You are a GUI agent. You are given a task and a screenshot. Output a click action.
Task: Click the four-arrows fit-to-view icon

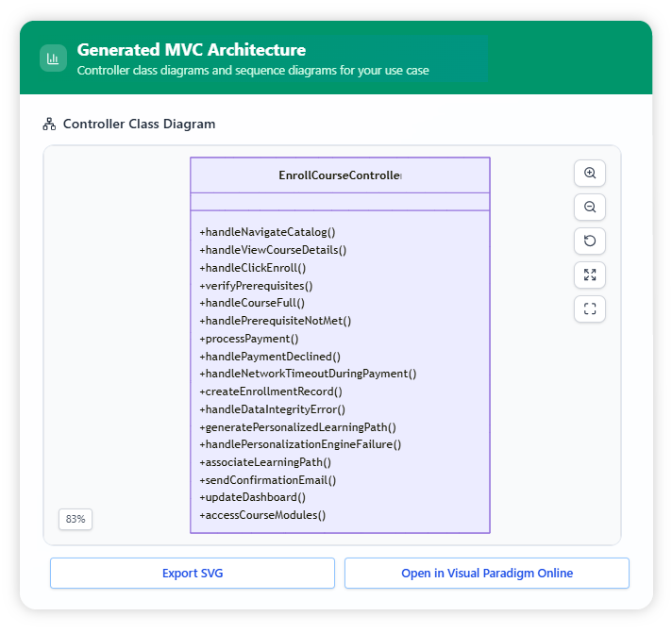pyautogui.click(x=590, y=275)
